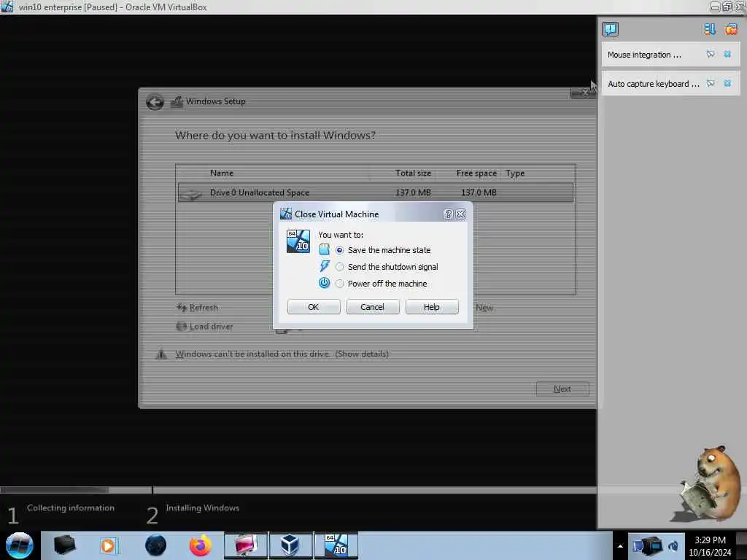Open Help in Close Virtual Machine dialog

coord(432,307)
